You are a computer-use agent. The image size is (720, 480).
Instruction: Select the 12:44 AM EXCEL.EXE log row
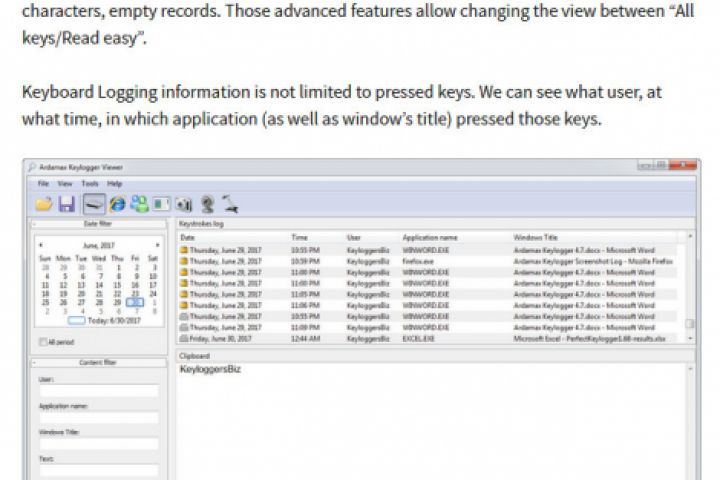[x=427, y=339]
